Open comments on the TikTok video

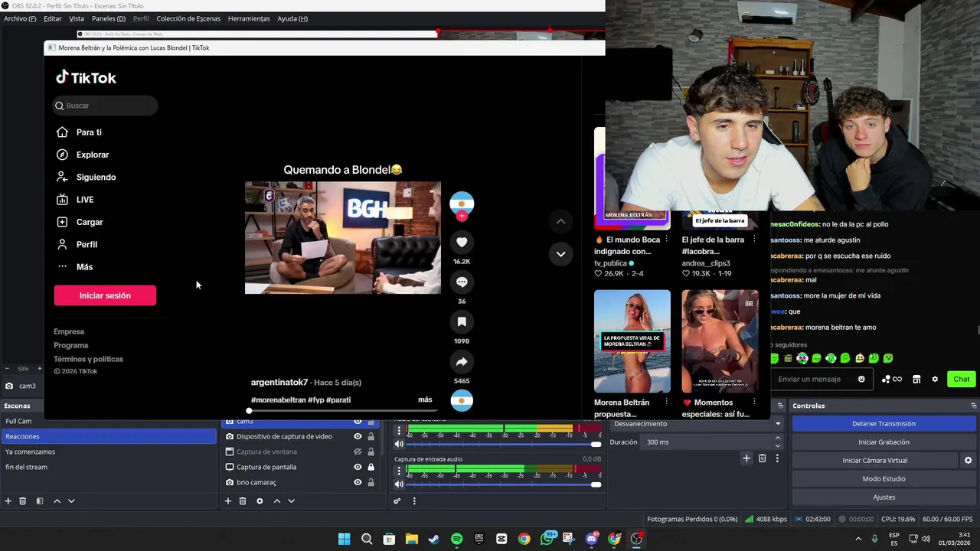[x=462, y=282]
